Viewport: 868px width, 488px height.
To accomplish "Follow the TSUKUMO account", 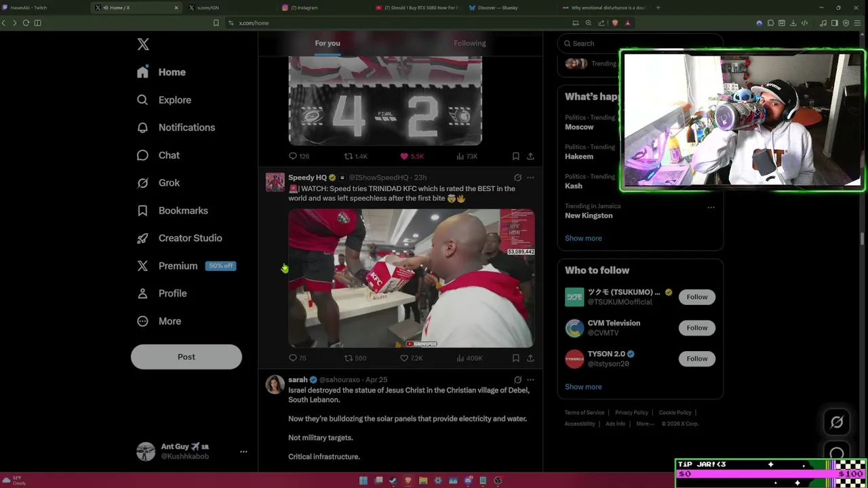I will click(x=696, y=297).
